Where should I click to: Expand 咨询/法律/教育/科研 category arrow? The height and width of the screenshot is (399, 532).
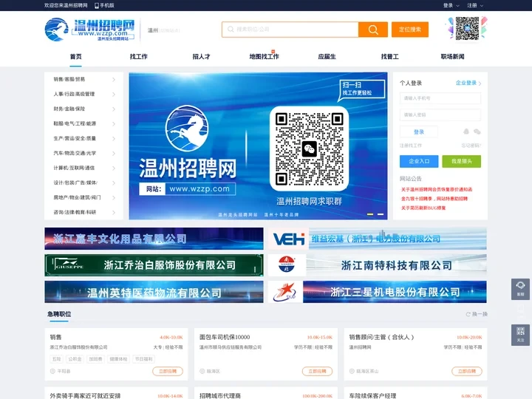(x=114, y=212)
